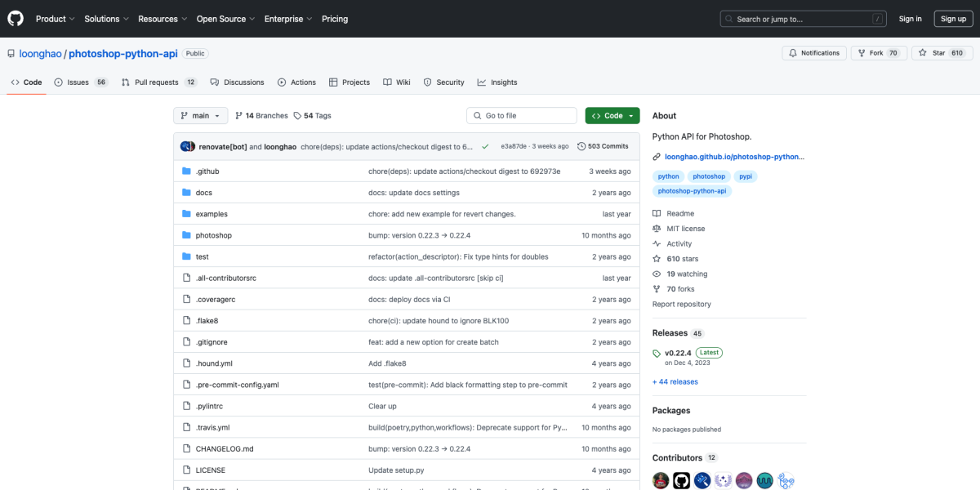Viewport: 980px width, 490px height.
Task: Open the loonghao.github.io website link
Action: 733,157
